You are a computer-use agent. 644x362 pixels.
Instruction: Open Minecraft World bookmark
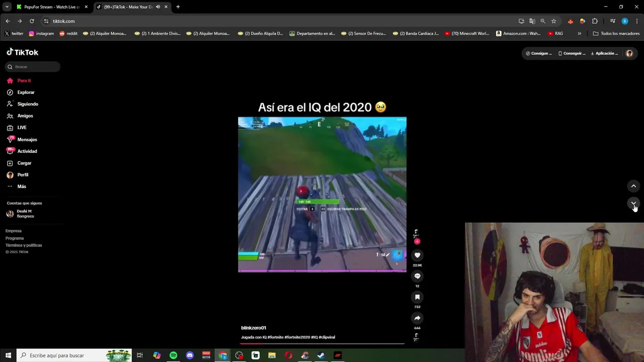click(x=466, y=34)
